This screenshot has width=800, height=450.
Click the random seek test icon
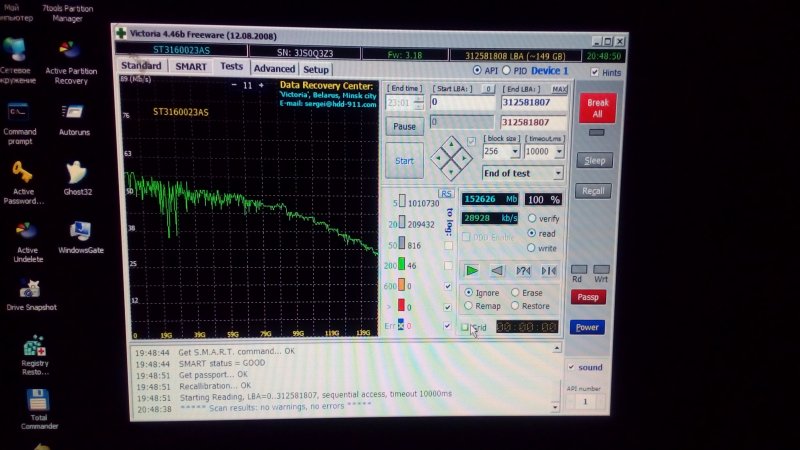pos(522,271)
